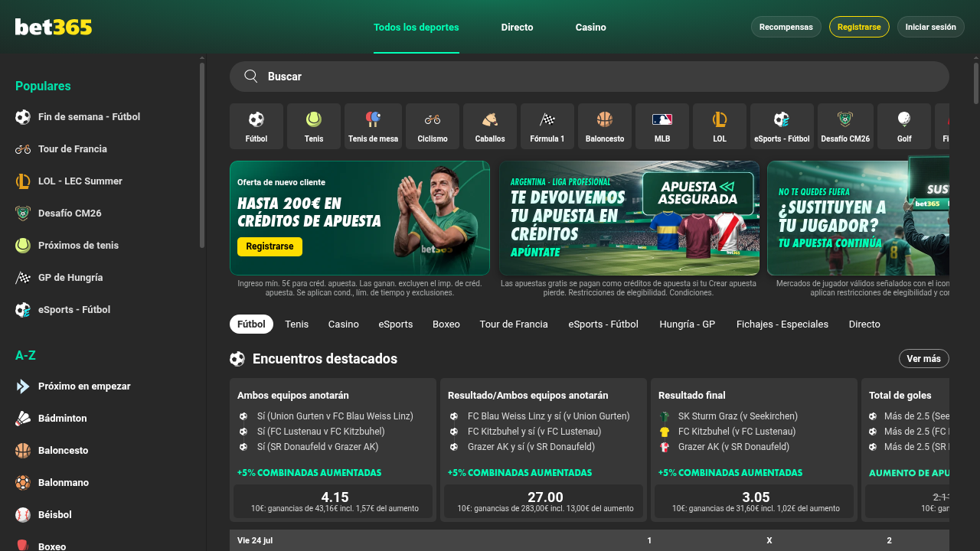Open Bádminton in A-Z list

(x=100, y=419)
